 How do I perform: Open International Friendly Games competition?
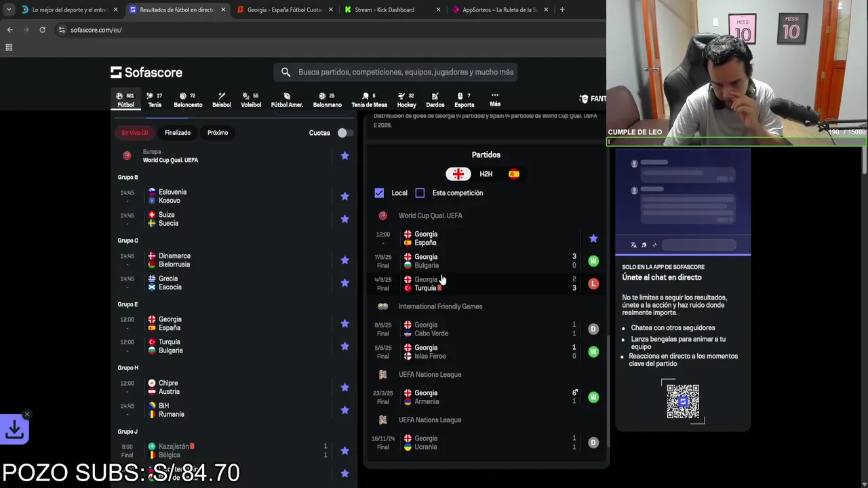click(x=440, y=306)
